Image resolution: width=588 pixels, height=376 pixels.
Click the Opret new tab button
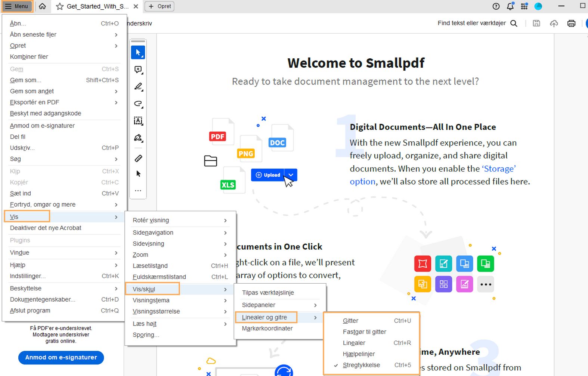click(x=160, y=6)
